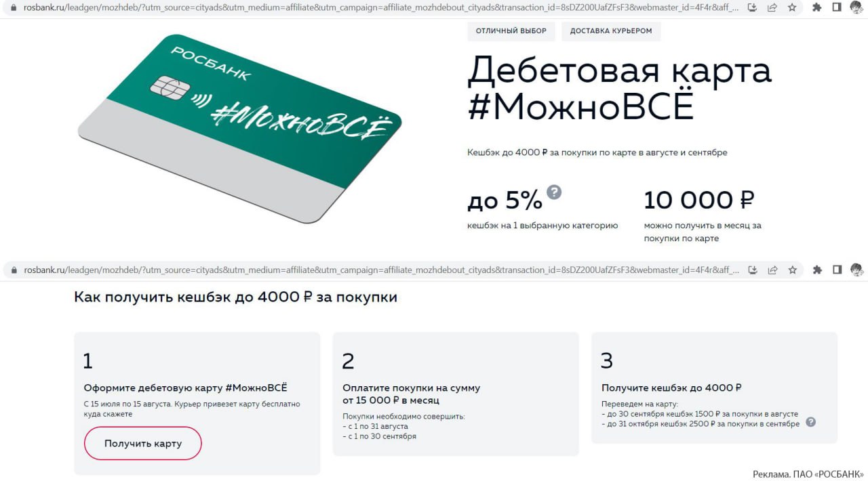This screenshot has height=481, width=868.
Task: Click the lock icon in the lower address bar
Action: tap(14, 270)
